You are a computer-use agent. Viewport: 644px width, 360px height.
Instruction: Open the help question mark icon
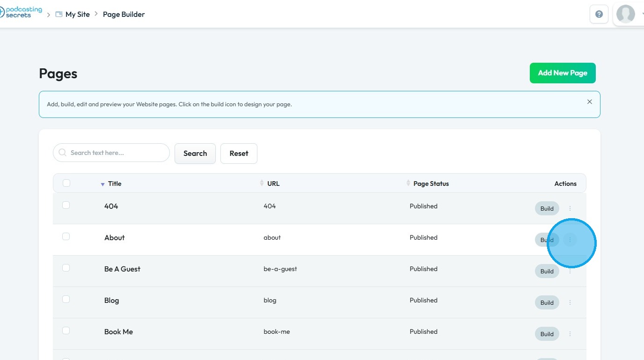(599, 14)
